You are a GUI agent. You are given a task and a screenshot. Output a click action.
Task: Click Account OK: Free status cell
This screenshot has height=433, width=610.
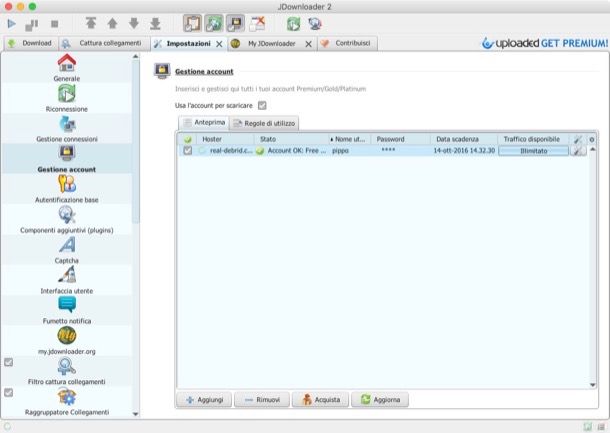291,151
